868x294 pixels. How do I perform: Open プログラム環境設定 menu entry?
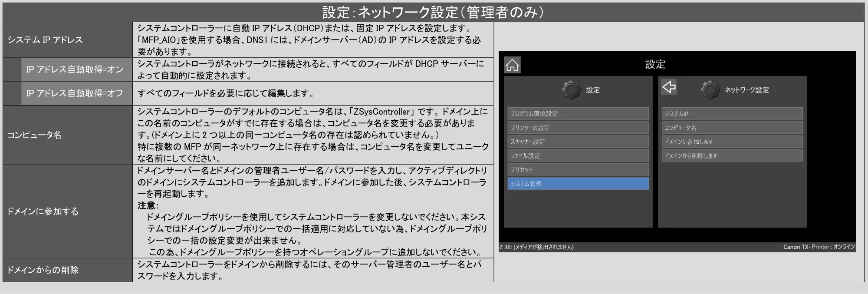pyautogui.click(x=578, y=114)
